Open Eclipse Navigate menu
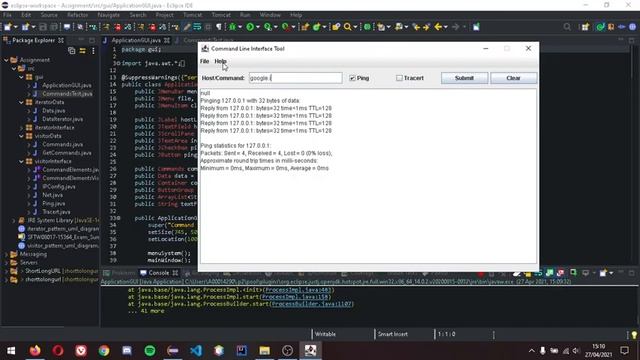Viewport: 640px width, 360px height. click(x=109, y=15)
